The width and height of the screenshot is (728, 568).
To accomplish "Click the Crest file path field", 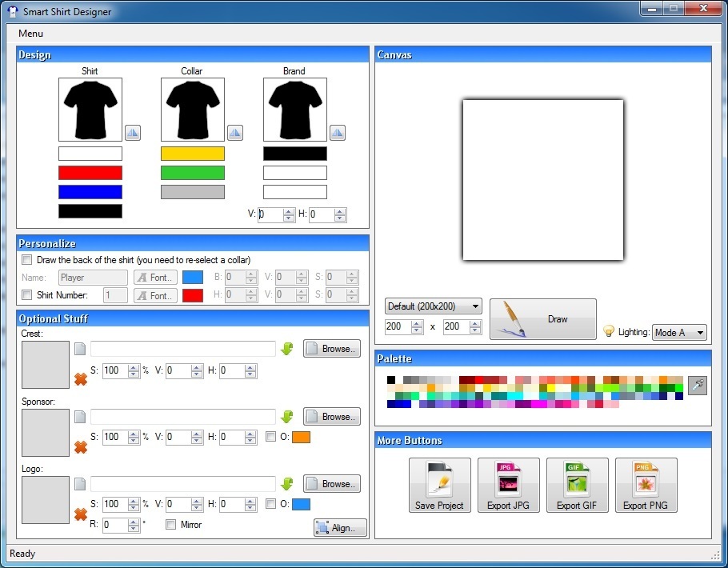I will (183, 349).
